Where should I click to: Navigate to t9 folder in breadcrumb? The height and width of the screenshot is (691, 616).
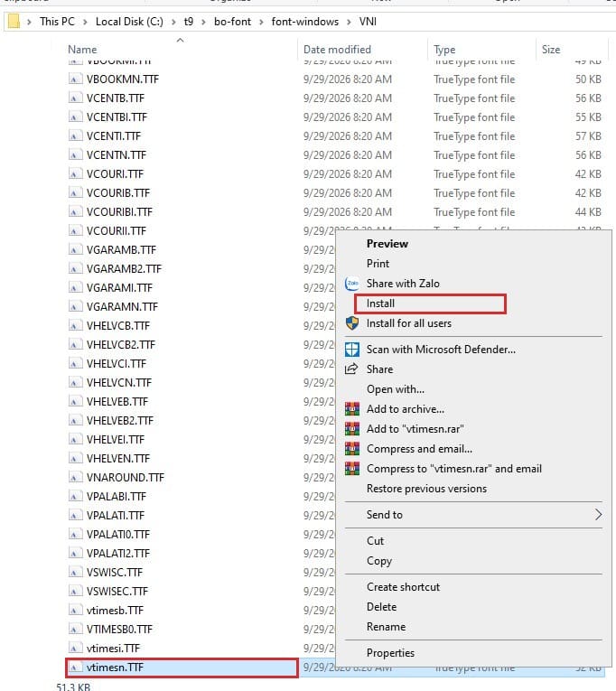189,22
